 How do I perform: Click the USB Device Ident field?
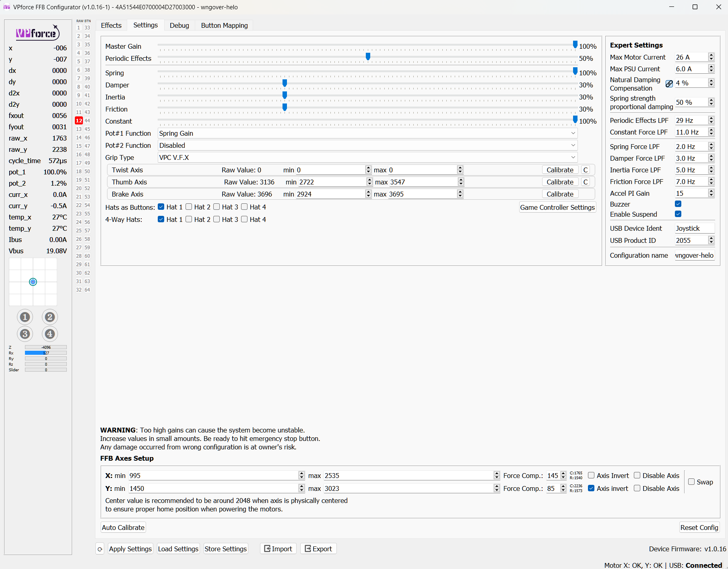coord(695,228)
